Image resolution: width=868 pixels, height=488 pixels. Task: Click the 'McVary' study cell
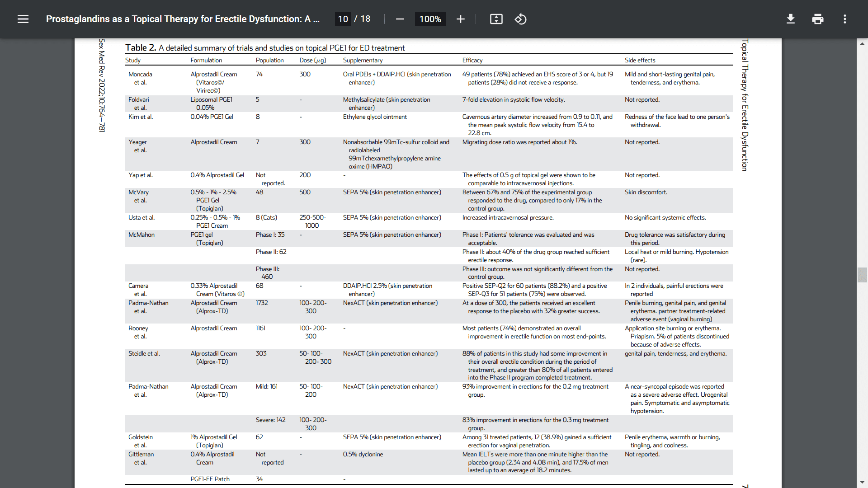pyautogui.click(x=138, y=196)
